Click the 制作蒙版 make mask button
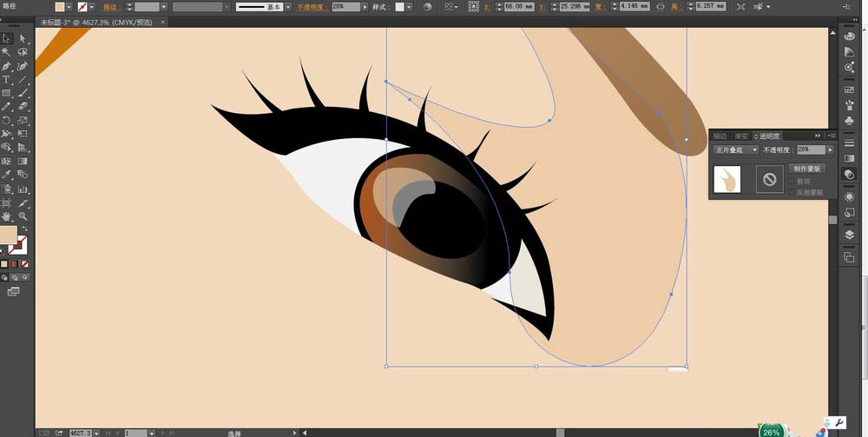 tap(806, 169)
